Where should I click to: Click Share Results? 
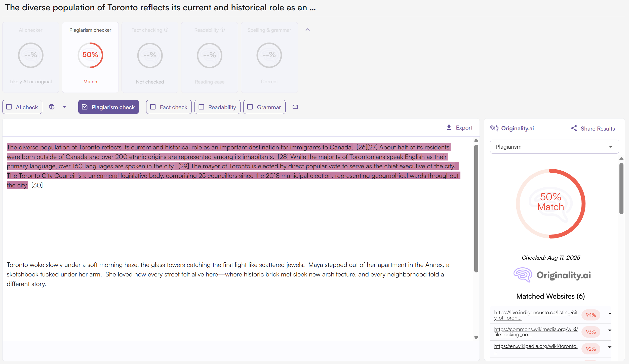point(593,129)
